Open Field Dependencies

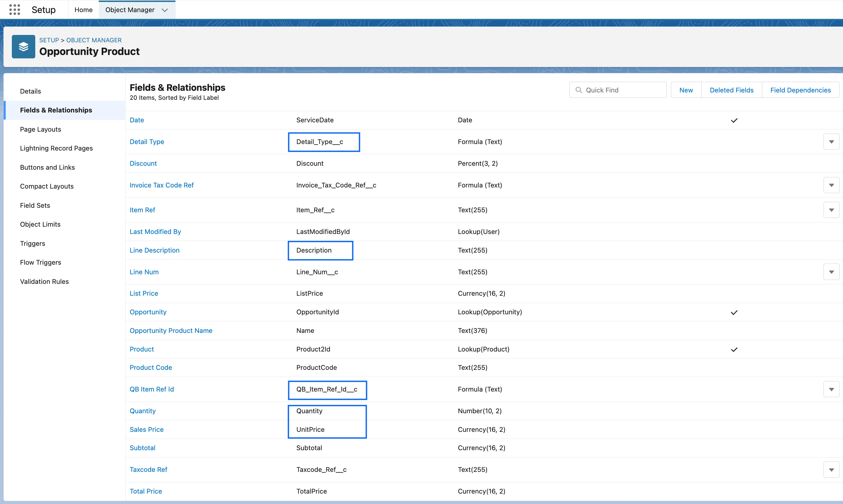click(800, 90)
